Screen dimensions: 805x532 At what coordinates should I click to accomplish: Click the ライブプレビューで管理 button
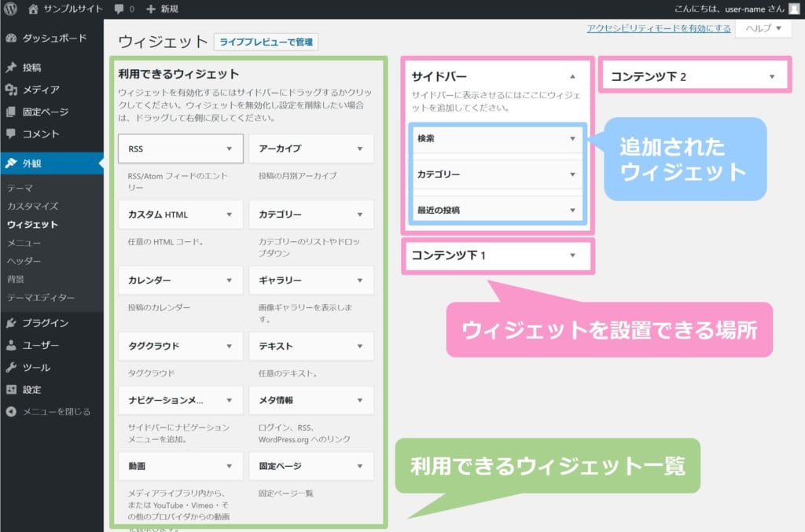[x=266, y=42]
